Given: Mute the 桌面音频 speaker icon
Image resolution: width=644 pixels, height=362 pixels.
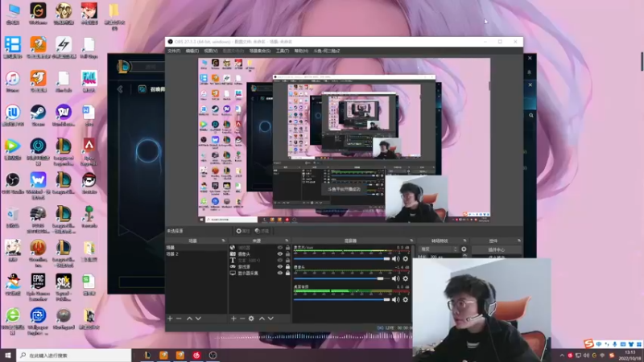Looking at the screenshot, I should 395,299.
